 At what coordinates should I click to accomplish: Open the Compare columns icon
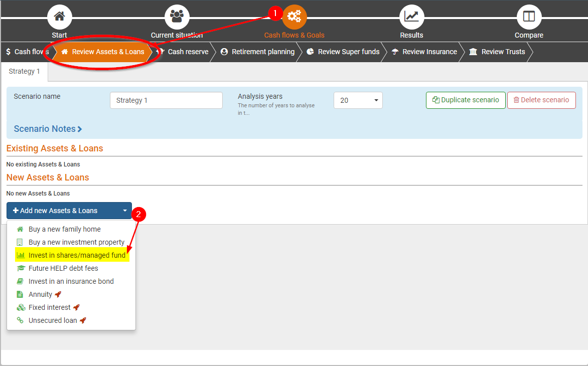click(x=529, y=17)
